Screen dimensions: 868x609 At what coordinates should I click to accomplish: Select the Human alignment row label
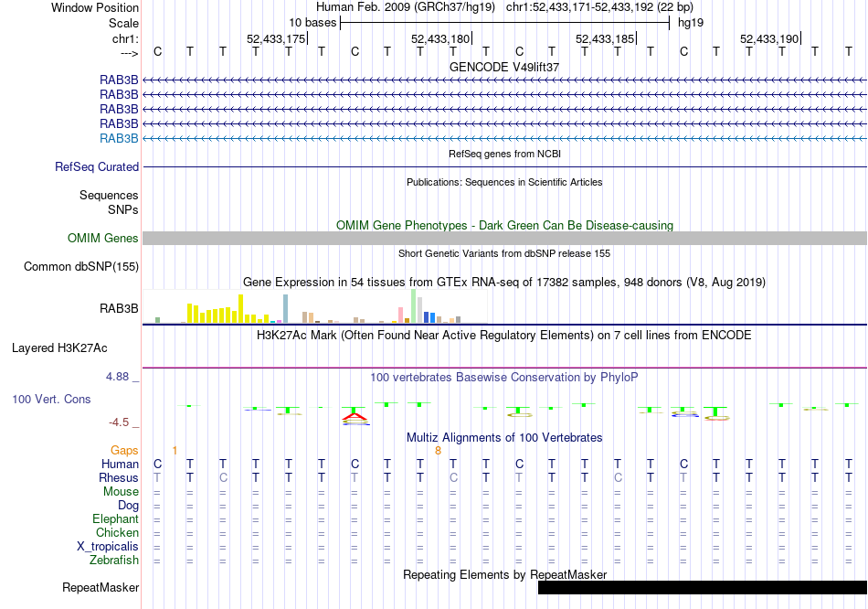(120, 465)
